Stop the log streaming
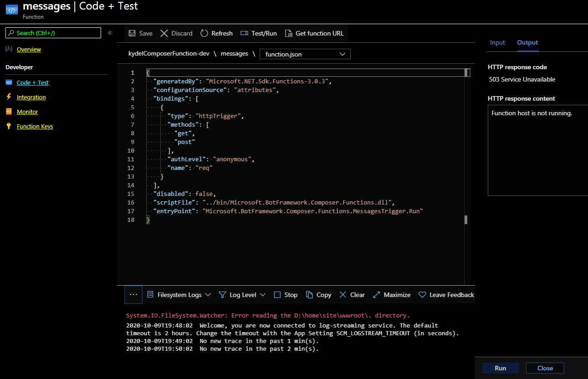The image size is (588, 379). [286, 294]
